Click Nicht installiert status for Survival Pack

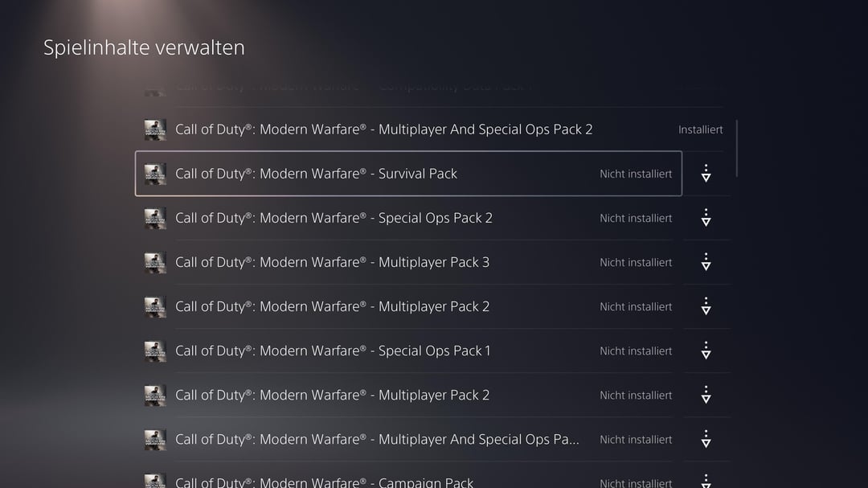point(636,174)
